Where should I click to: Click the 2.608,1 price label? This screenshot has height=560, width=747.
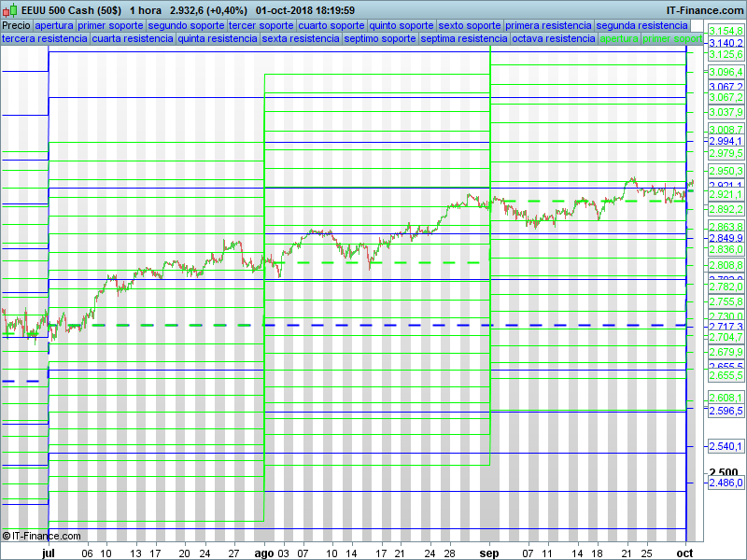click(726, 398)
